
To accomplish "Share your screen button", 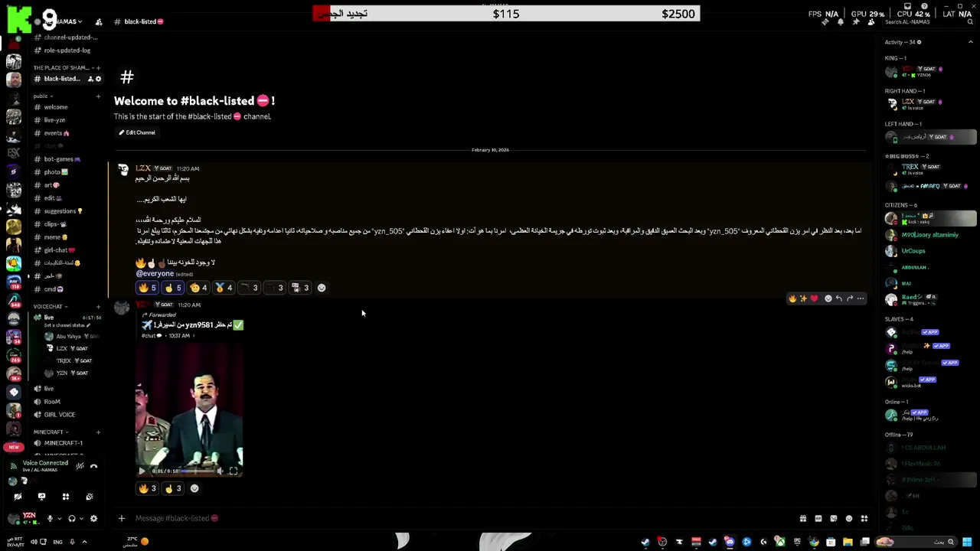I will (x=41, y=497).
